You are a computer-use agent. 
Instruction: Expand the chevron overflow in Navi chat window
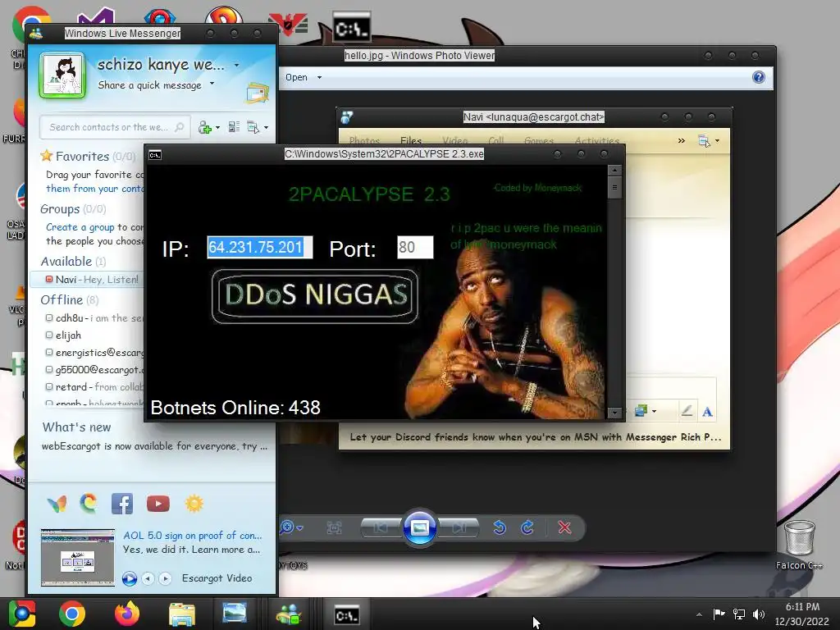[x=682, y=140]
